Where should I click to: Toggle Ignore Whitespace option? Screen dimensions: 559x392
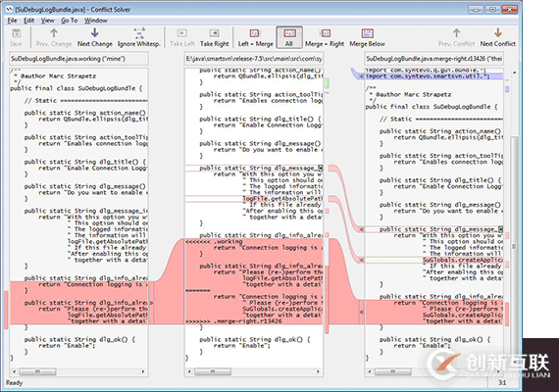pyautogui.click(x=139, y=33)
